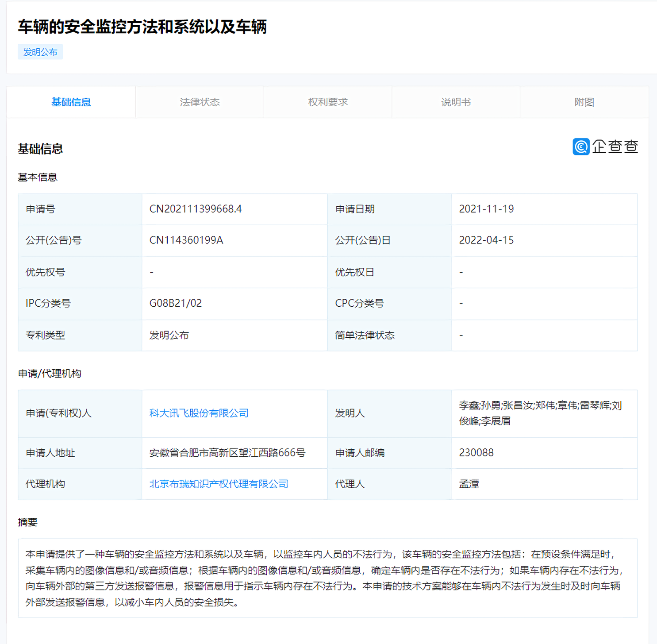Screen dimensions: 657x644
Task: Open 科大讯飞股份有限公司 company link
Action: click(x=199, y=413)
